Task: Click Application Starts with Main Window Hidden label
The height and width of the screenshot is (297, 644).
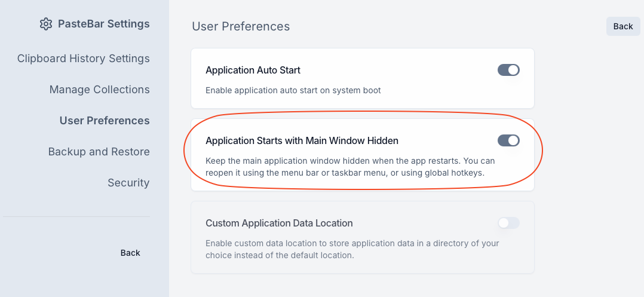Action: point(302,140)
